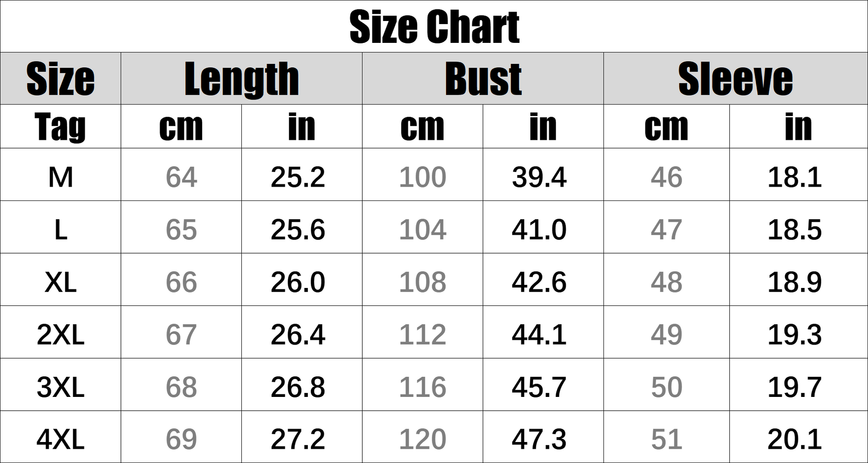Click the 4XL size row label
Screen dimensions: 868x463
pos(61,439)
